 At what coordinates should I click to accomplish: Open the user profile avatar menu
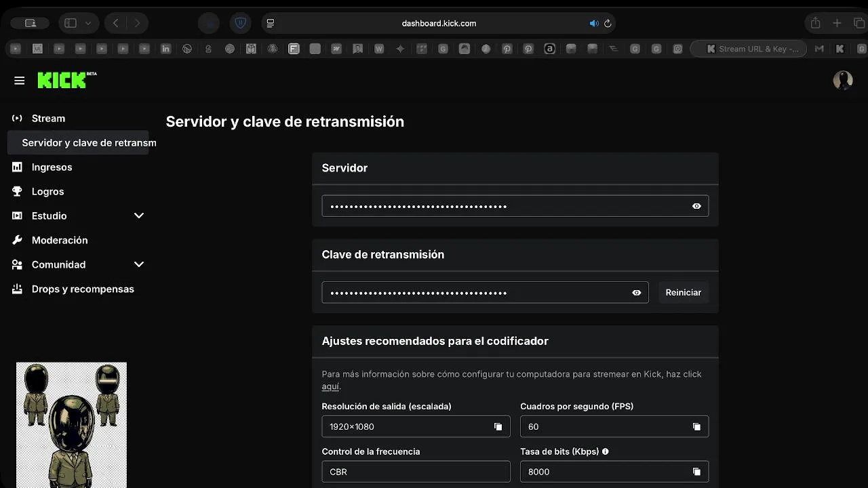(843, 80)
